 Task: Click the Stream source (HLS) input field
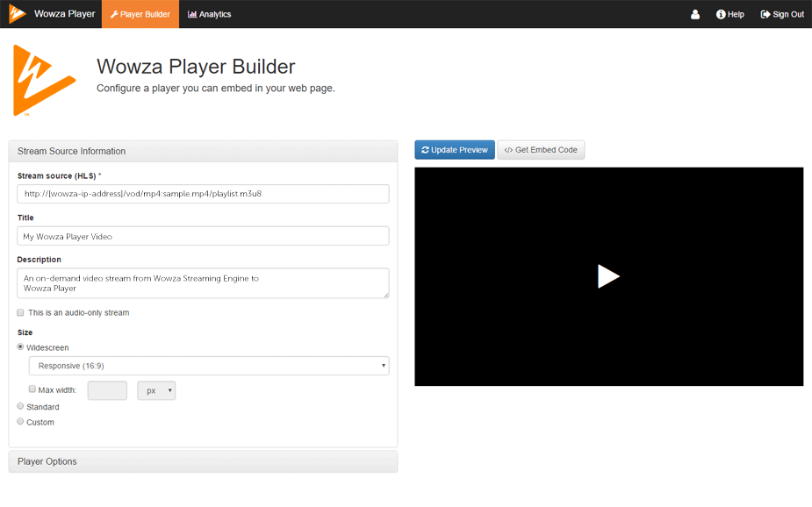(x=203, y=194)
